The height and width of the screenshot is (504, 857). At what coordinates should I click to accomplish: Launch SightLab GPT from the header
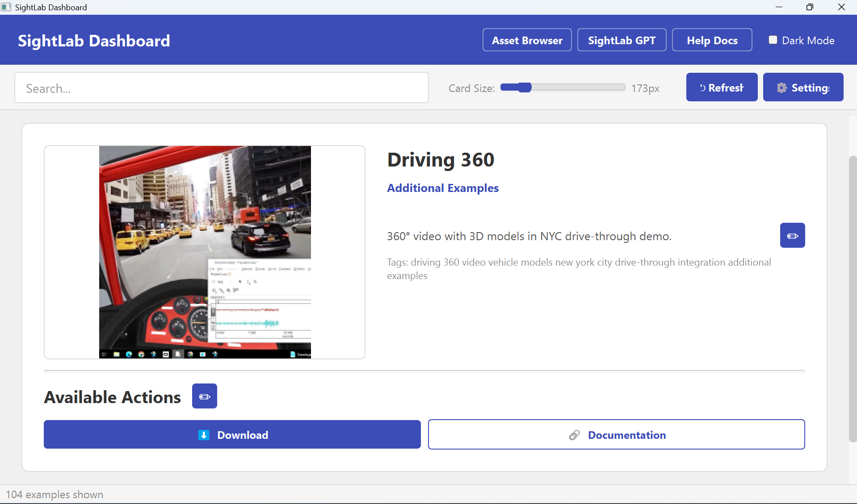click(x=622, y=40)
